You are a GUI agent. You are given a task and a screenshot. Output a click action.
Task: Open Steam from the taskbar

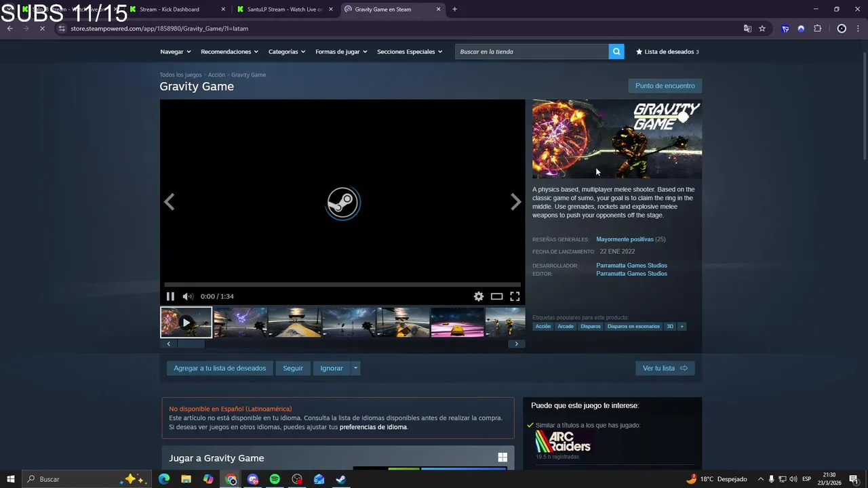(341, 479)
